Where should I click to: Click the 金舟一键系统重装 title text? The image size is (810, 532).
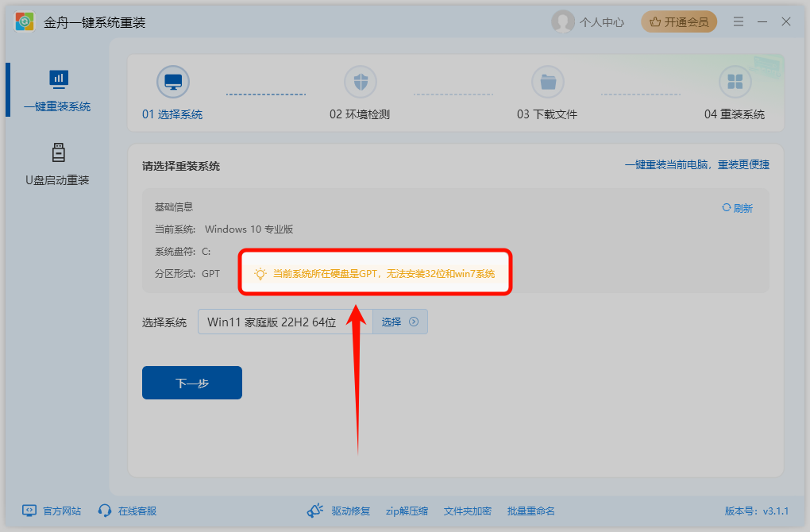94,22
